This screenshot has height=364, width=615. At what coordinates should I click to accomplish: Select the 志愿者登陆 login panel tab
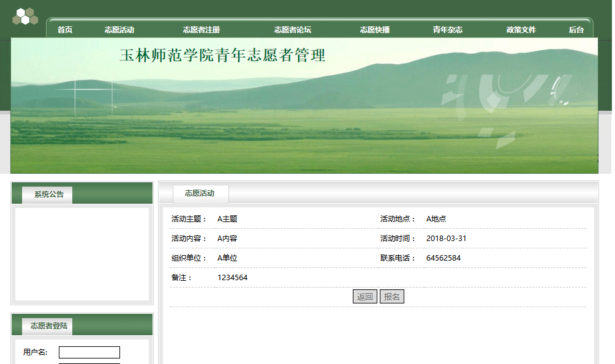tap(49, 326)
